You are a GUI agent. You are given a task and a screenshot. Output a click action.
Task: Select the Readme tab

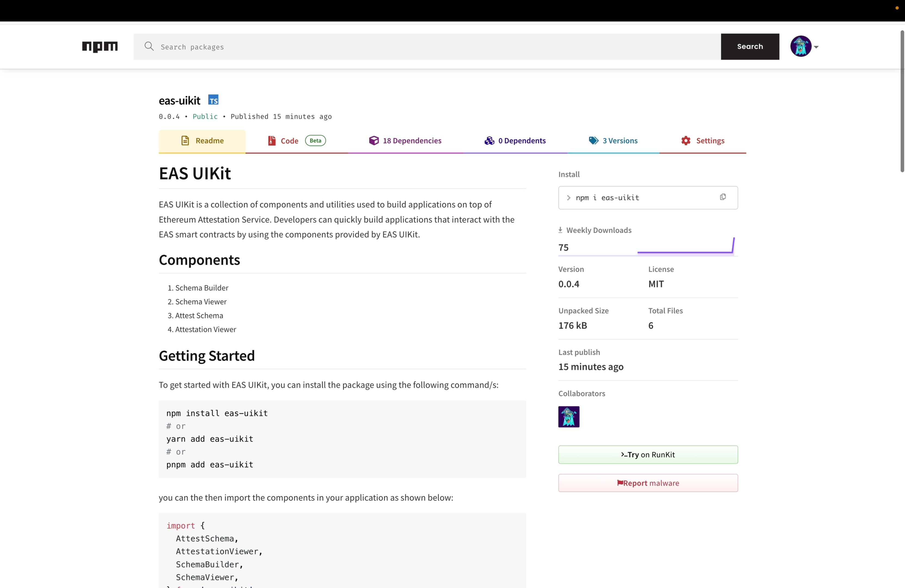pyautogui.click(x=202, y=140)
